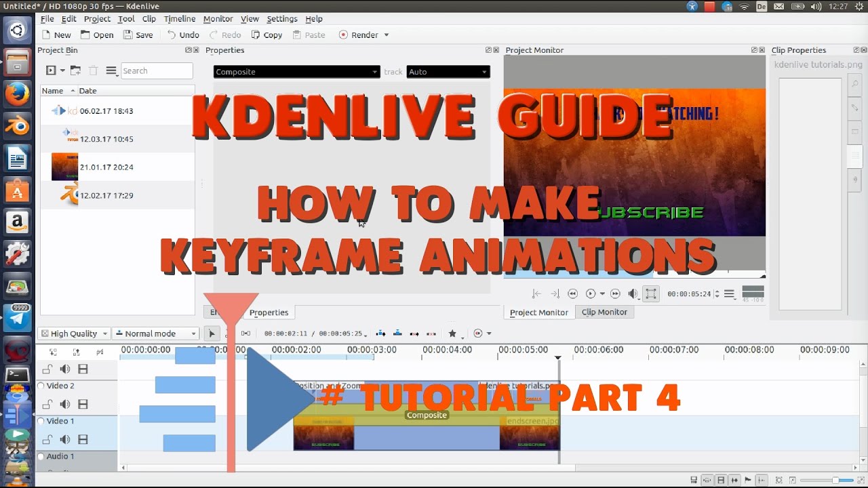Mute audio on Video 2 track

tap(65, 405)
